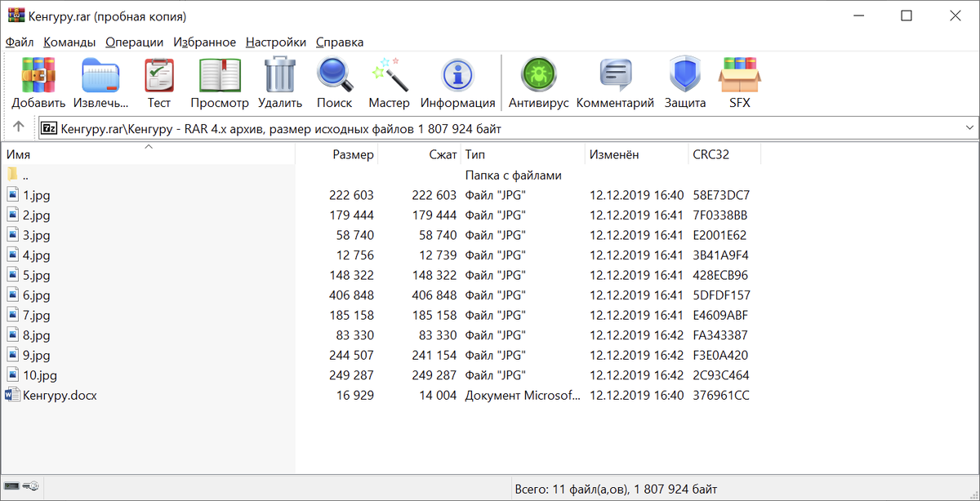
Task: Open Поиск magnifier search icon
Action: point(334,75)
